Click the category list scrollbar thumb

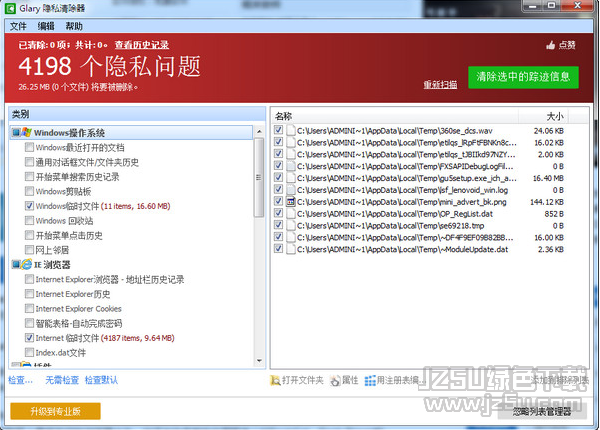pyautogui.click(x=259, y=177)
